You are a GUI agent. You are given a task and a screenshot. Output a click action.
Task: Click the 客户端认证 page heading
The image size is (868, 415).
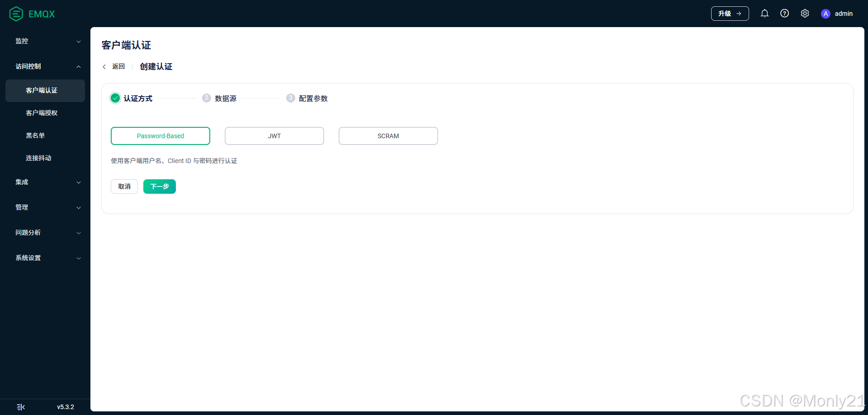coord(126,45)
